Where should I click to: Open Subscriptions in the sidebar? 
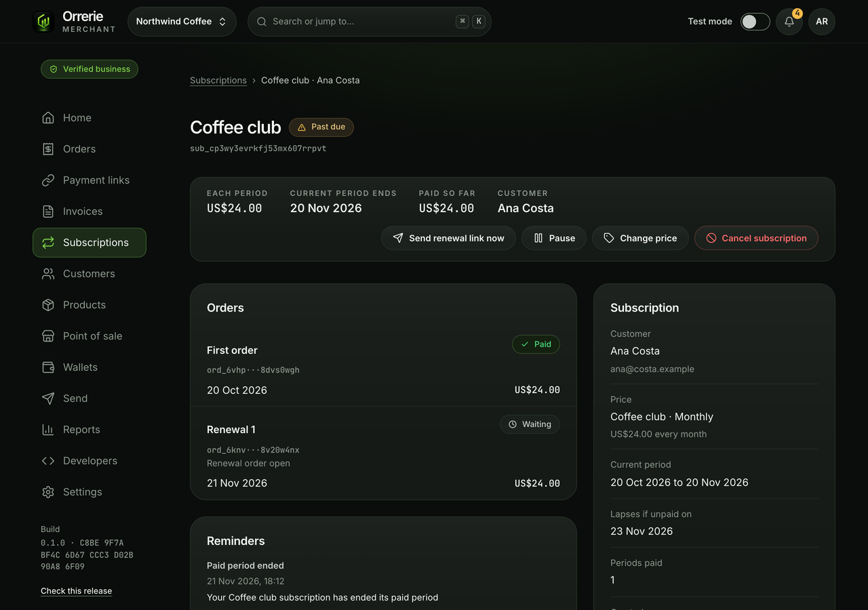click(90, 243)
